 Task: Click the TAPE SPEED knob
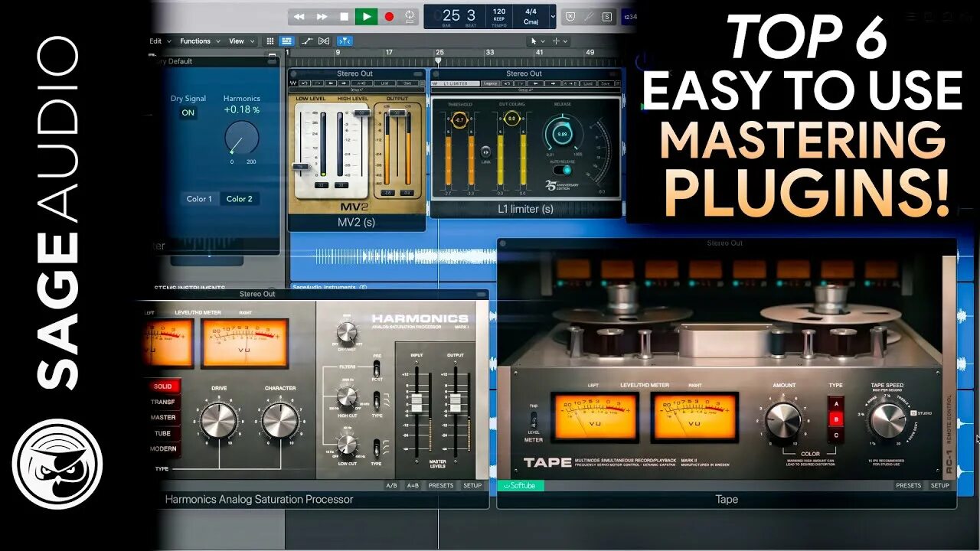click(x=887, y=420)
